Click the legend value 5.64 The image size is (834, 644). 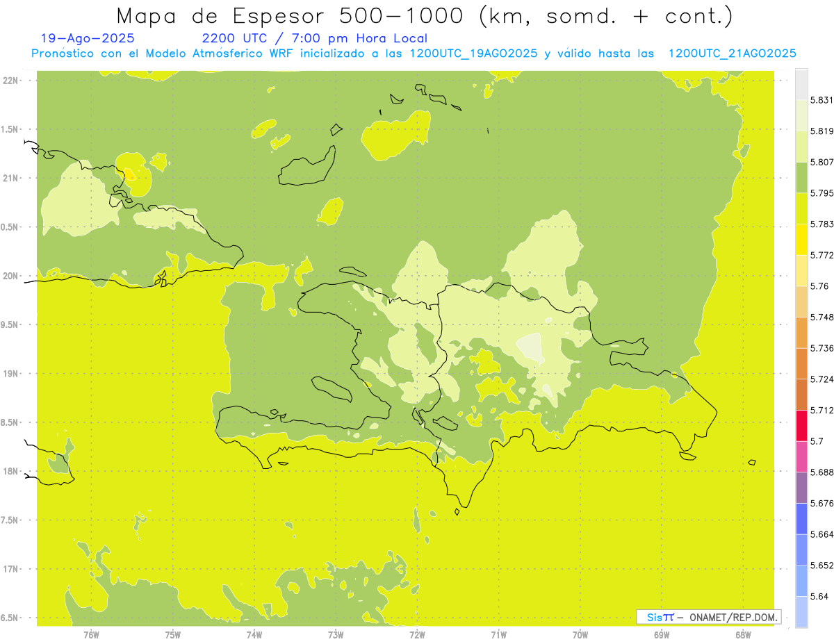click(820, 596)
